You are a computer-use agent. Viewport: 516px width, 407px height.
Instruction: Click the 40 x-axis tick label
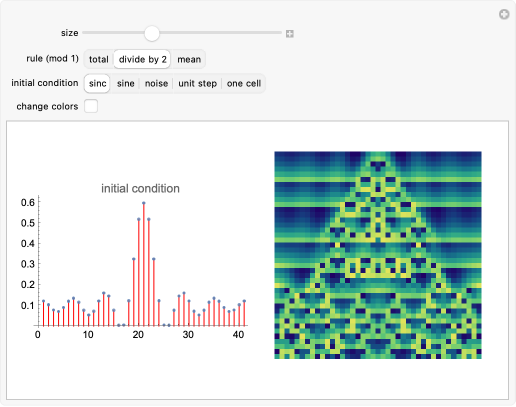pyautogui.click(x=238, y=335)
